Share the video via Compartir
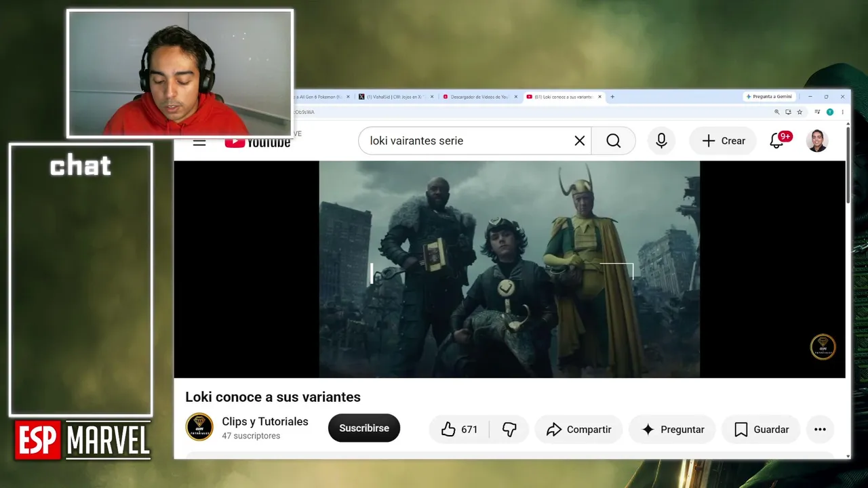The width and height of the screenshot is (868, 488). pyautogui.click(x=579, y=429)
